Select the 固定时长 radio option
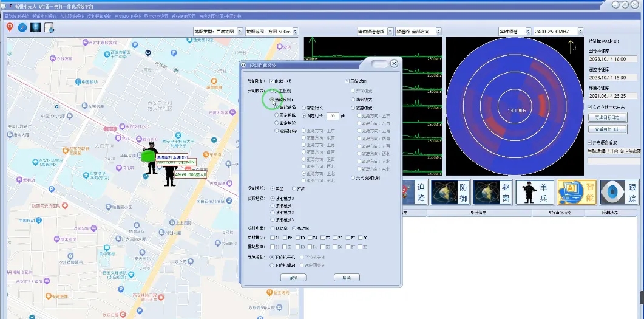 coord(304,116)
